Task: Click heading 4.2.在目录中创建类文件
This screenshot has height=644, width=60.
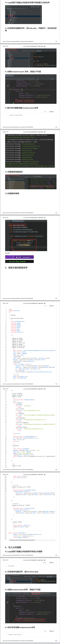Action: [x=31, y=29]
